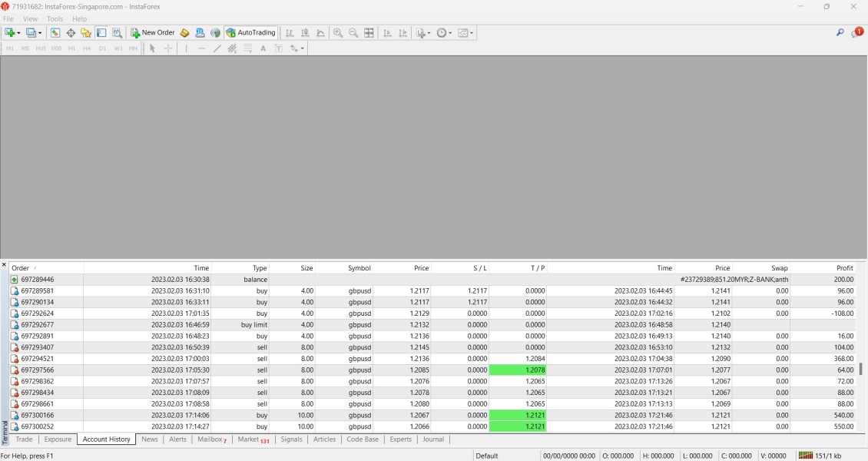Open the Tools menu

[x=55, y=18]
